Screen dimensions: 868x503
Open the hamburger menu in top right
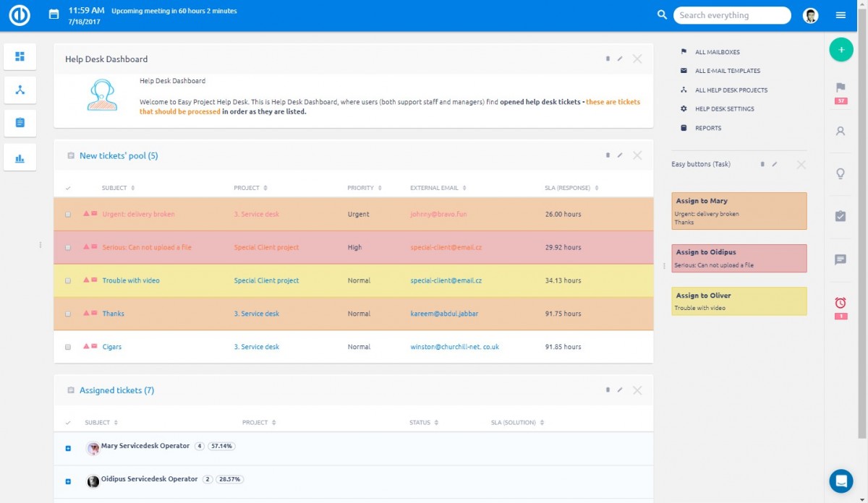[841, 15]
